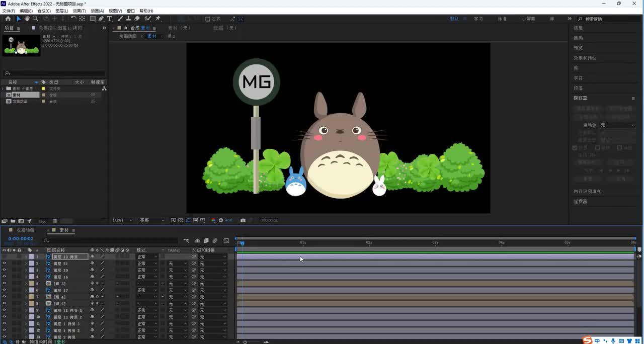Switch to the 学习 workspace
The width and height of the screenshot is (644, 344).
[x=478, y=19]
